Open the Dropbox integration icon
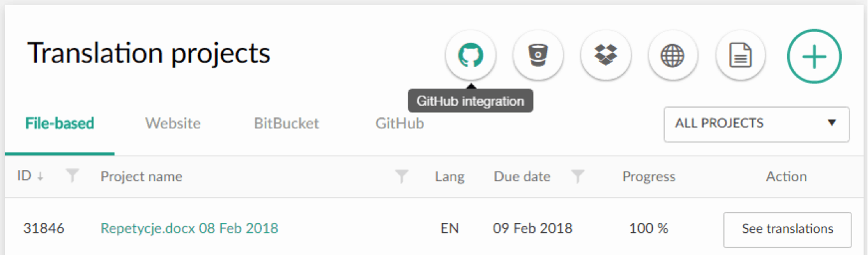Viewport: 868px width, 255px height. coord(606,55)
